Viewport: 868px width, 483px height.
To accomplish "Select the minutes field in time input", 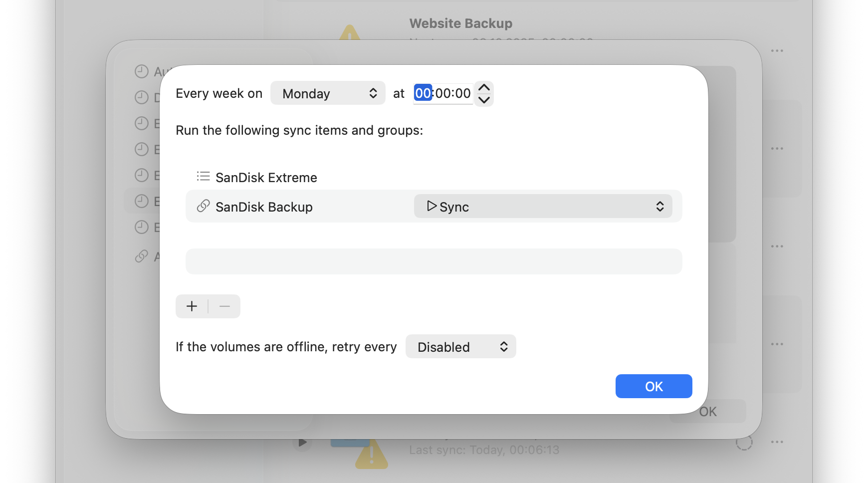I will pyautogui.click(x=443, y=93).
